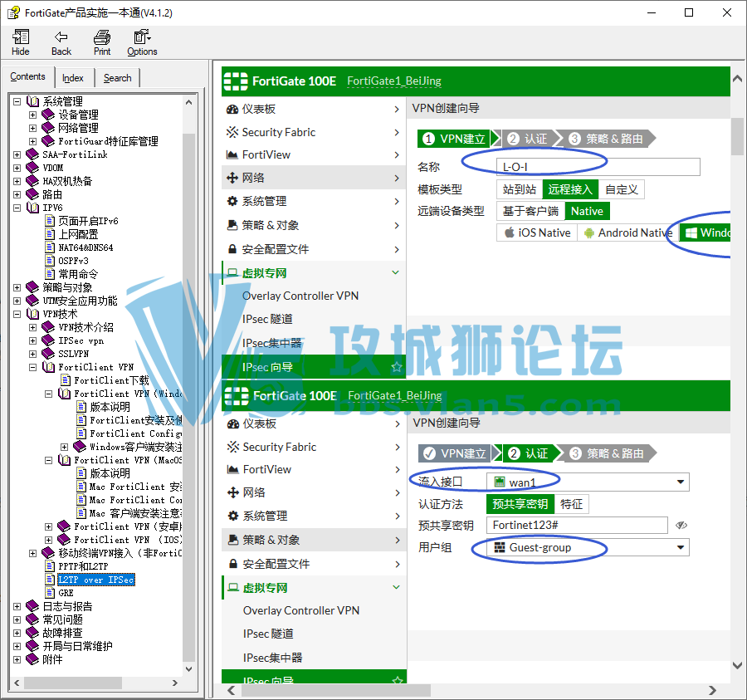Open the 用户组 Guest-group dropdown
The height and width of the screenshot is (700, 747).
pyautogui.click(x=588, y=547)
